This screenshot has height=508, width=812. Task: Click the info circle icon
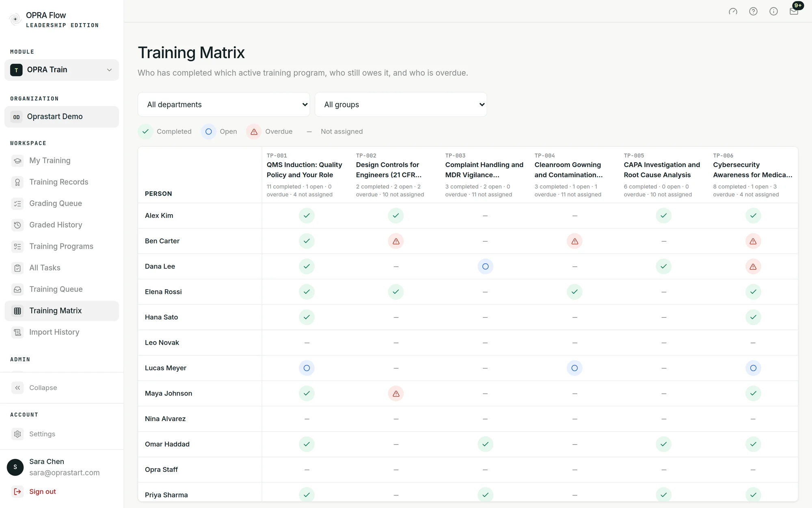(773, 11)
